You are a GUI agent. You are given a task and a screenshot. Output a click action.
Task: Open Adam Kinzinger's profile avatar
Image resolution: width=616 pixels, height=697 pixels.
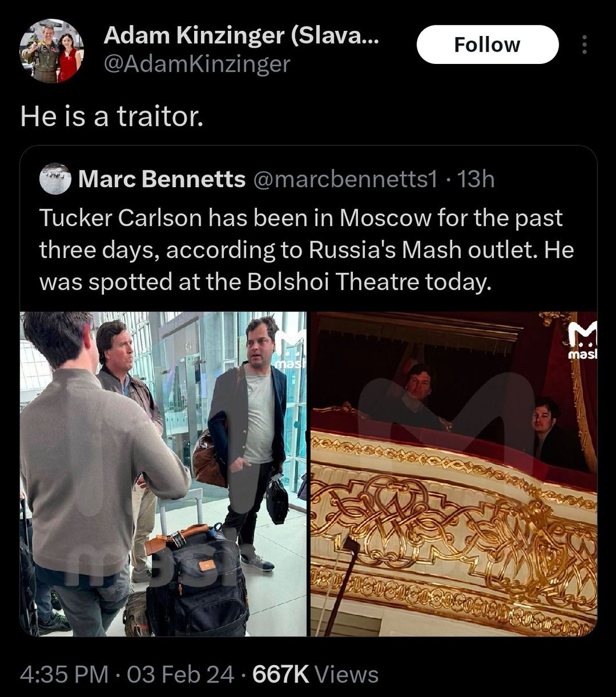click(51, 51)
